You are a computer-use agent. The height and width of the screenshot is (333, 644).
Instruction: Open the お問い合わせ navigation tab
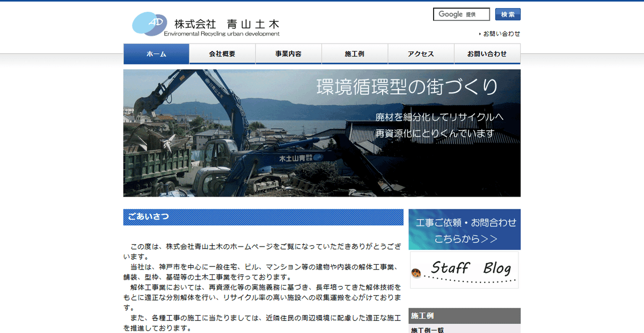487,54
